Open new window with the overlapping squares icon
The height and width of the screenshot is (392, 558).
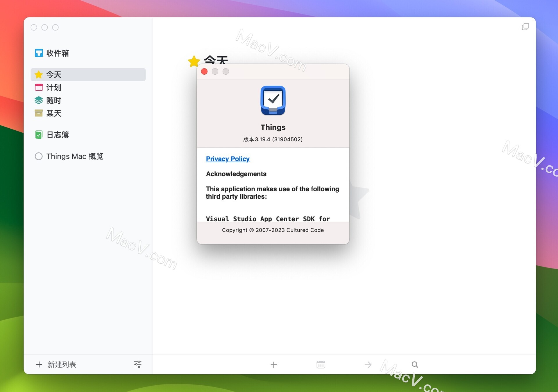525,27
